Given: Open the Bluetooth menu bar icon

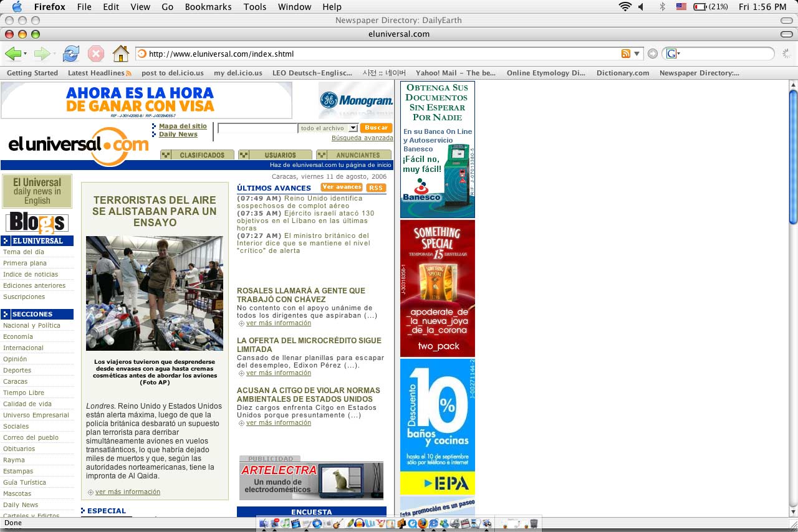Looking at the screenshot, I should coord(662,7).
